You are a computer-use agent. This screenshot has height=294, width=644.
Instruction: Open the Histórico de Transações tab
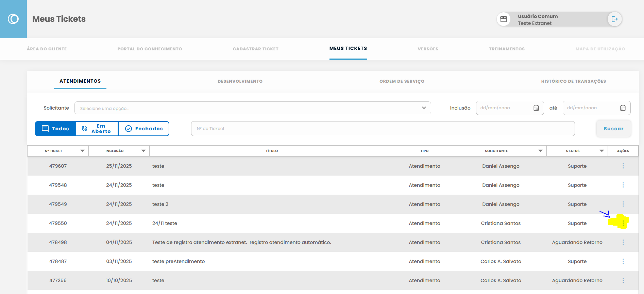click(x=573, y=81)
